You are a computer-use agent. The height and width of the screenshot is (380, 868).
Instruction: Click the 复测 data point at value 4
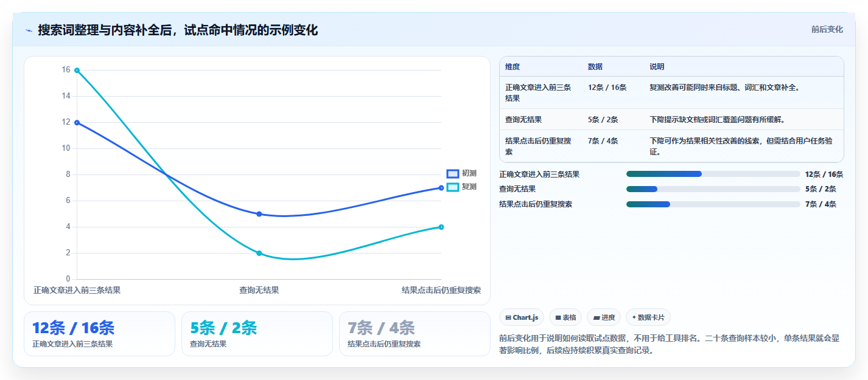pos(441,227)
